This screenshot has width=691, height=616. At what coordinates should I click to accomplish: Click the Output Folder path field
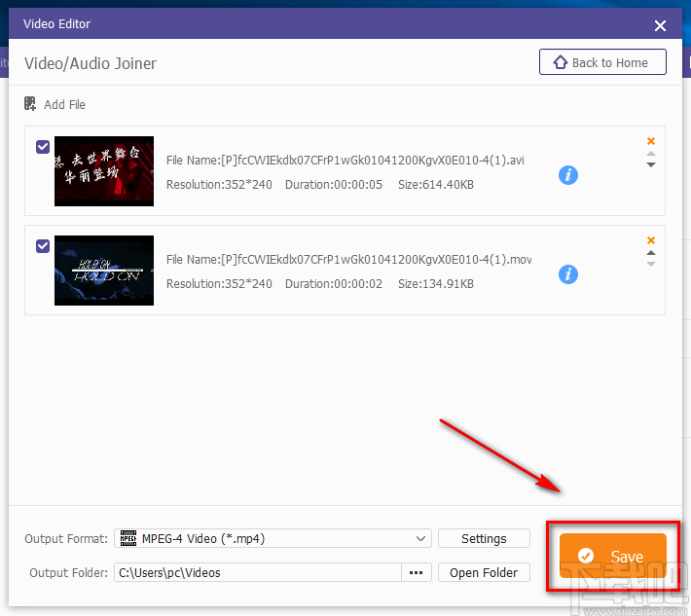coord(257,572)
